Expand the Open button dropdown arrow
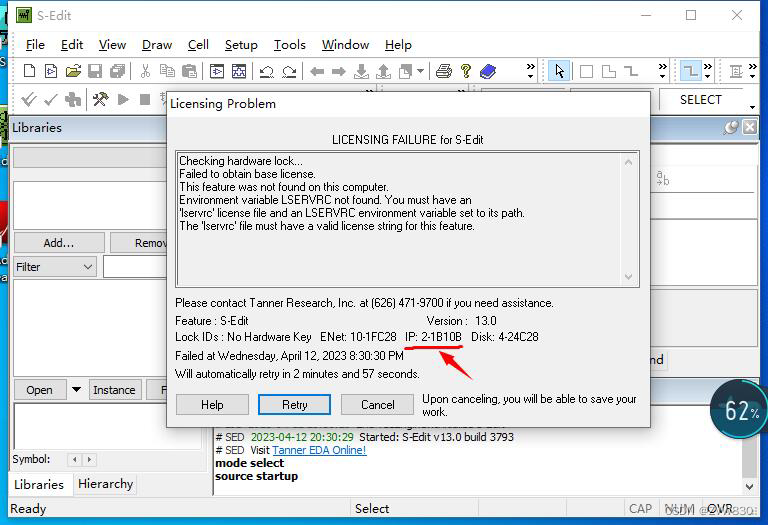This screenshot has height=525, width=768. pos(76,390)
